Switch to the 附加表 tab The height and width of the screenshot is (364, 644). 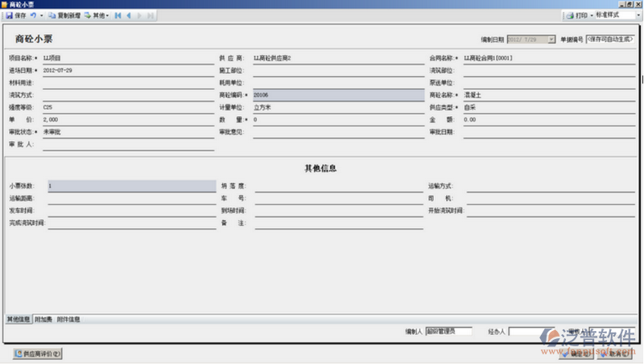coord(43,320)
